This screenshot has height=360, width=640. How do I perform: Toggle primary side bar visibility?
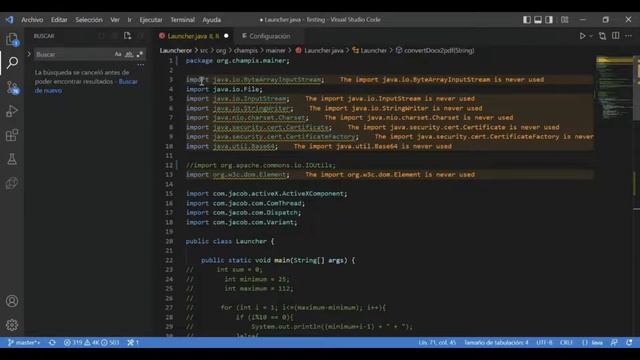(x=527, y=20)
